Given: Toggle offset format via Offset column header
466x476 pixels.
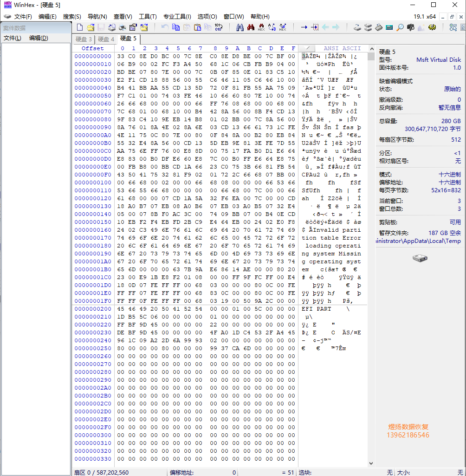Looking at the screenshot, I should tap(93, 48).
